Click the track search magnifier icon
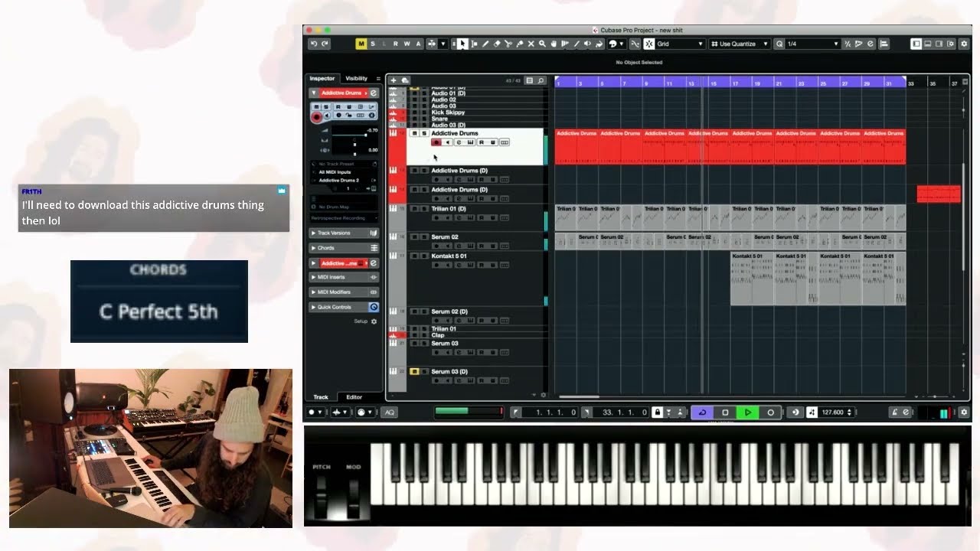 coord(541,80)
